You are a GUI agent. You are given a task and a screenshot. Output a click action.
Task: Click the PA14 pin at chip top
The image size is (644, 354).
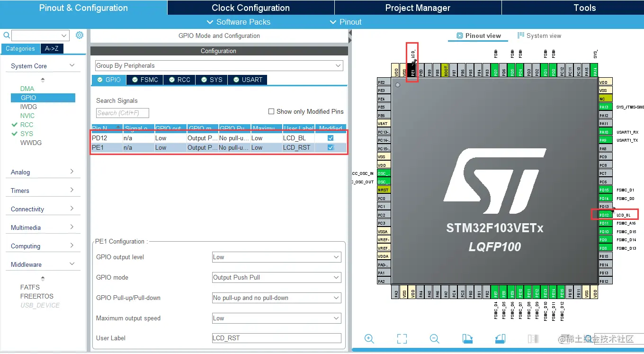(x=595, y=70)
